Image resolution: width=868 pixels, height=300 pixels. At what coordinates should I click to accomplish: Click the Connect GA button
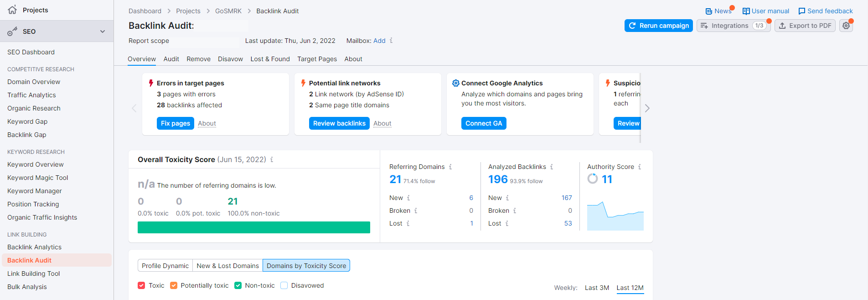coord(484,123)
